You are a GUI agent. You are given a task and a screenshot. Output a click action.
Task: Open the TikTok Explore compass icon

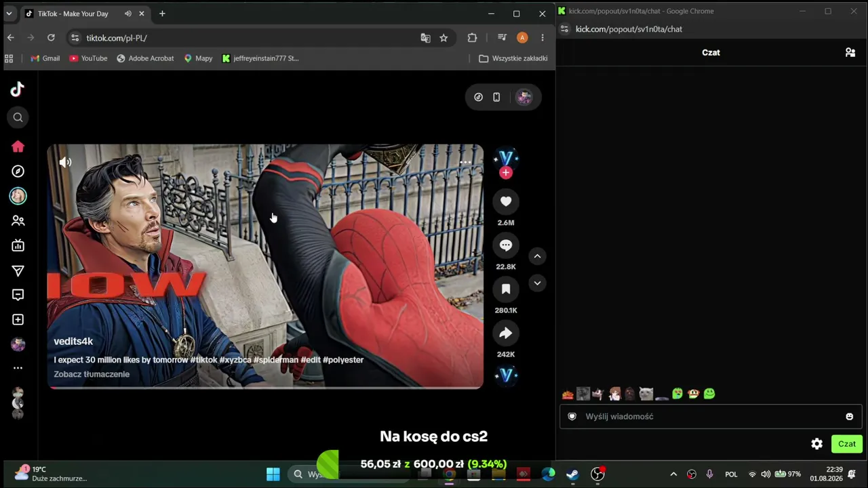[18, 171]
